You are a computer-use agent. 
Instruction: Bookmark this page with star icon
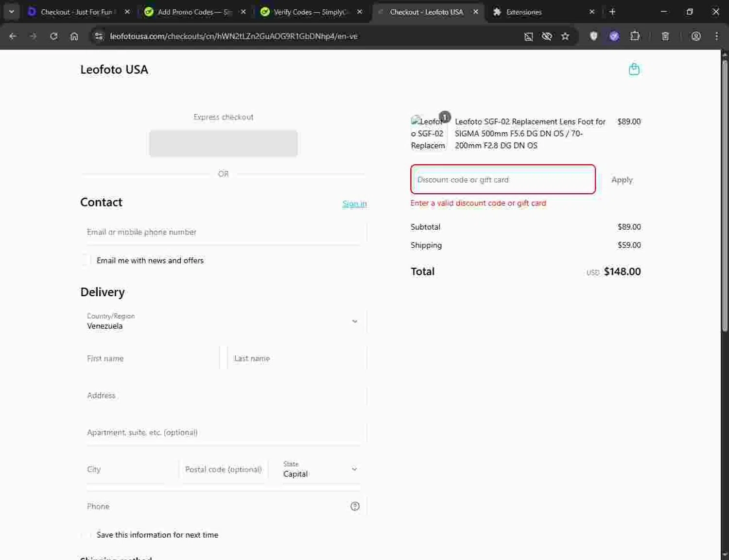tap(565, 36)
